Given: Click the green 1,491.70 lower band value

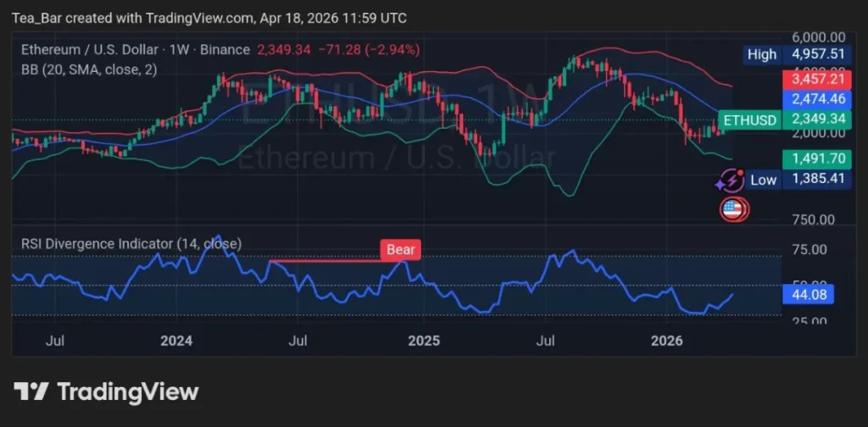Looking at the screenshot, I should (817, 158).
